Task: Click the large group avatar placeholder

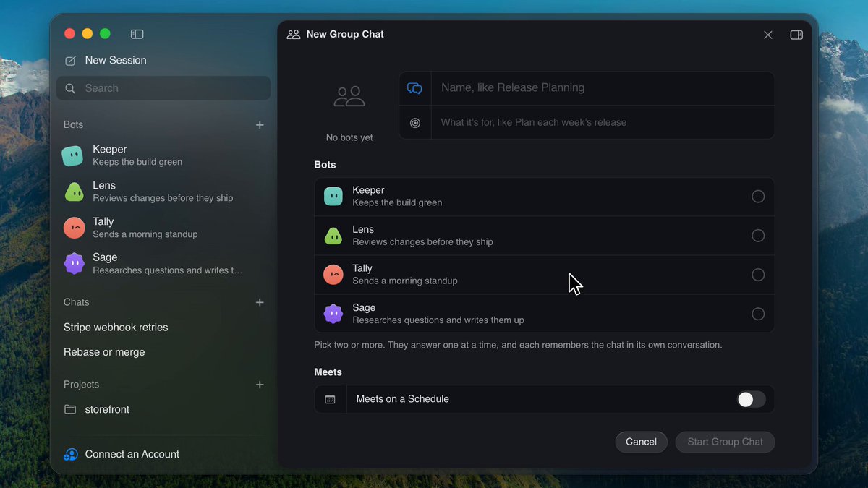Action: pos(349,96)
